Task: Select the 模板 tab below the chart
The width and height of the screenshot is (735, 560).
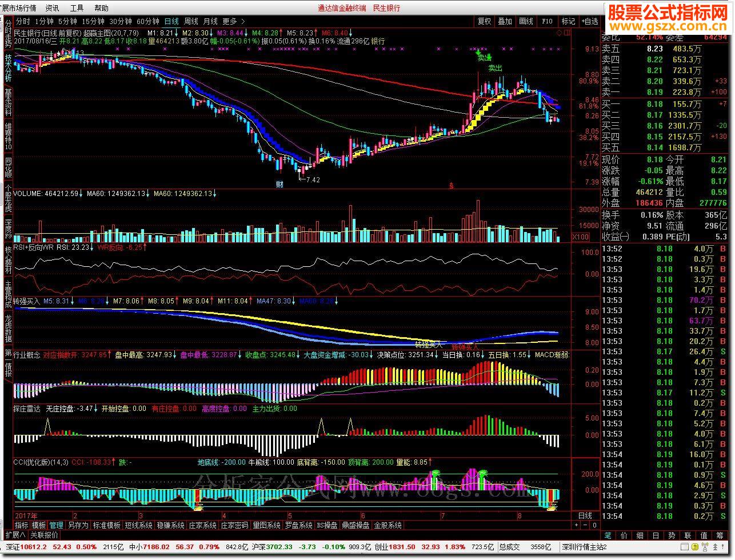Action: pyautogui.click(x=39, y=525)
